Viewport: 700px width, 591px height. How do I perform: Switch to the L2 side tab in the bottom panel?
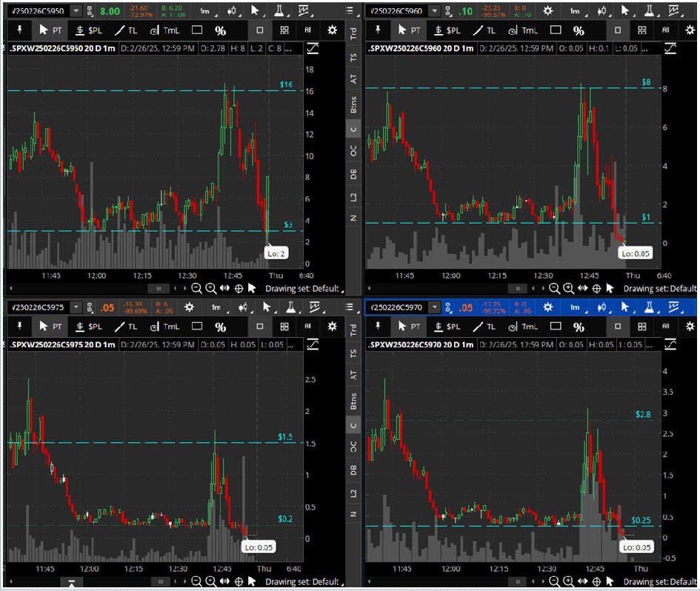(x=354, y=492)
